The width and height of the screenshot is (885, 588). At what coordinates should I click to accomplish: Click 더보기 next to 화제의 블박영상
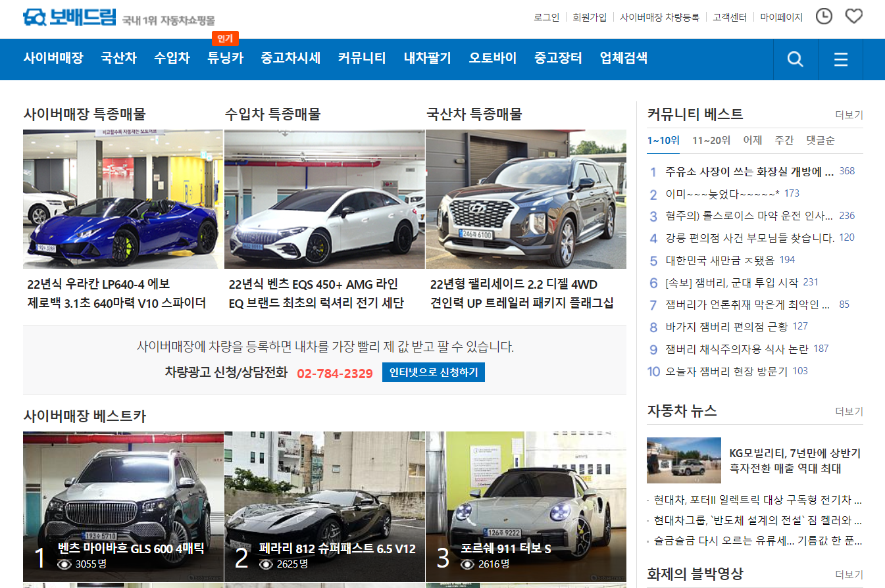pos(849,574)
